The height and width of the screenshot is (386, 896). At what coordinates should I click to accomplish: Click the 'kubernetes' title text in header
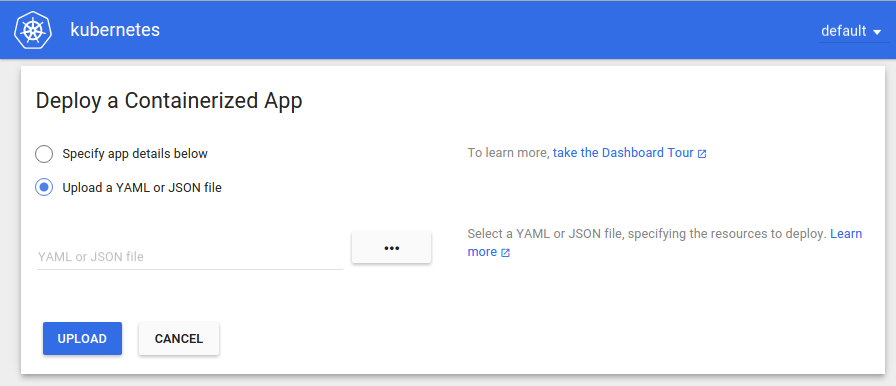115,30
